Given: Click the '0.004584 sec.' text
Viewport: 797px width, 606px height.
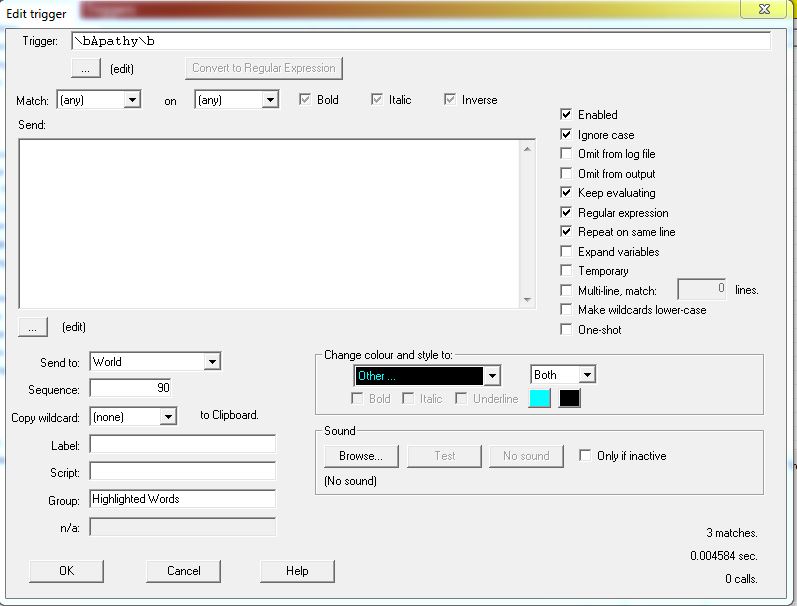Looking at the screenshot, I should [x=724, y=556].
